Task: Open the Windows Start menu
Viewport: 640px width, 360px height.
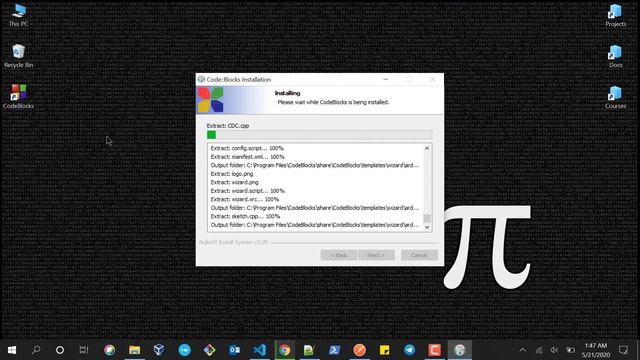Action: coord(12,350)
